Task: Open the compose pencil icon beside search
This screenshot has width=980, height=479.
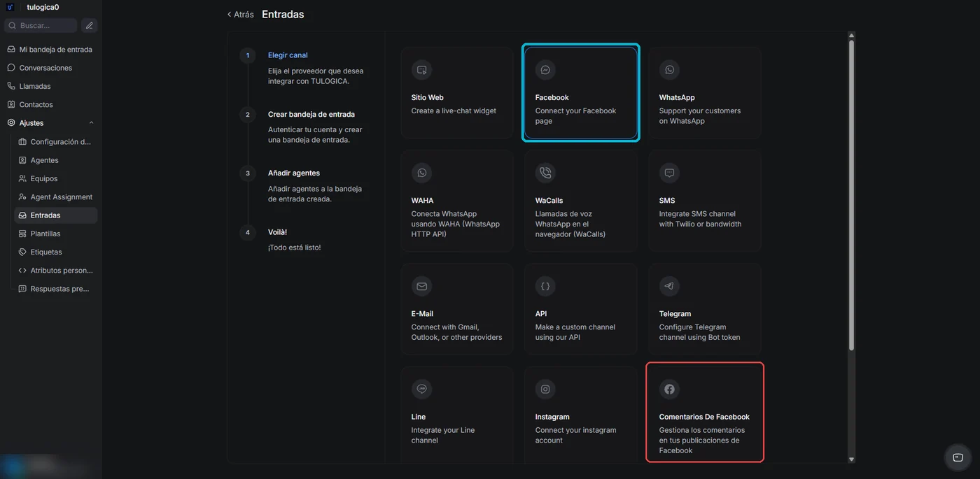Action: (89, 25)
